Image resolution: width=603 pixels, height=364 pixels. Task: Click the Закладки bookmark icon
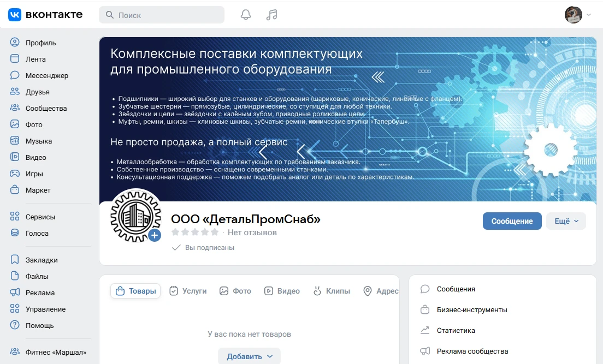point(15,259)
